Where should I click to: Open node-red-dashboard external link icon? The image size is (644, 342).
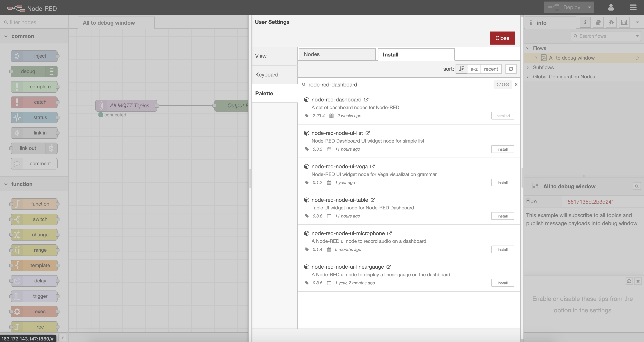(366, 100)
